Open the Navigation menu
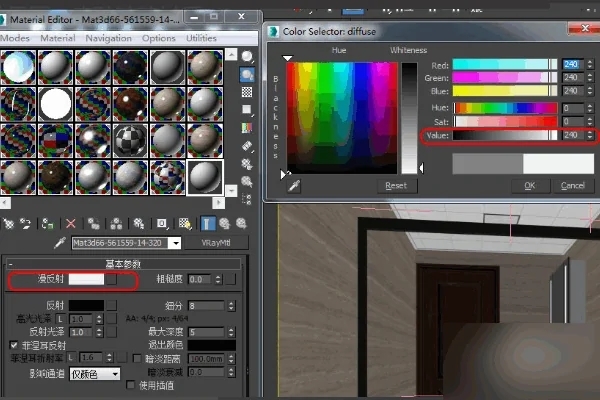The image size is (600, 400). pyautogui.click(x=108, y=38)
